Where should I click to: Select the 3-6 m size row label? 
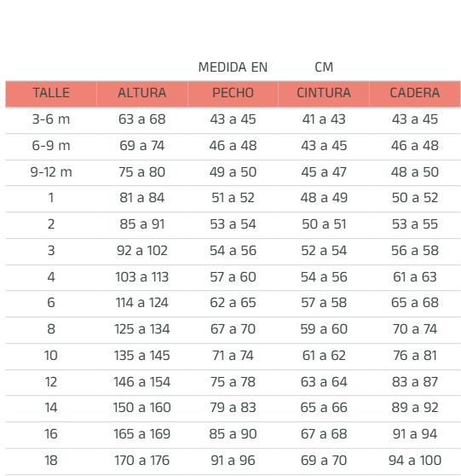pos(51,119)
